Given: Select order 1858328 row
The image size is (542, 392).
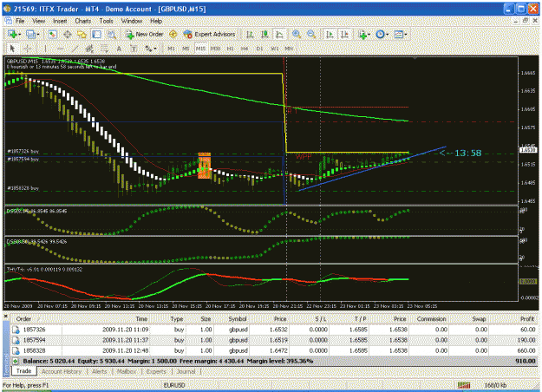Looking at the screenshot, I should point(274,351).
